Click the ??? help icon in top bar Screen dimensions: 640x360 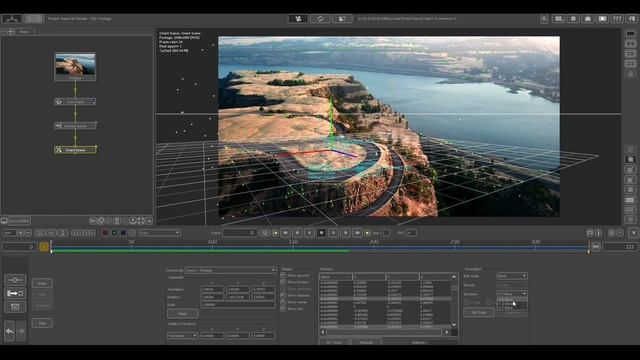click(x=617, y=19)
